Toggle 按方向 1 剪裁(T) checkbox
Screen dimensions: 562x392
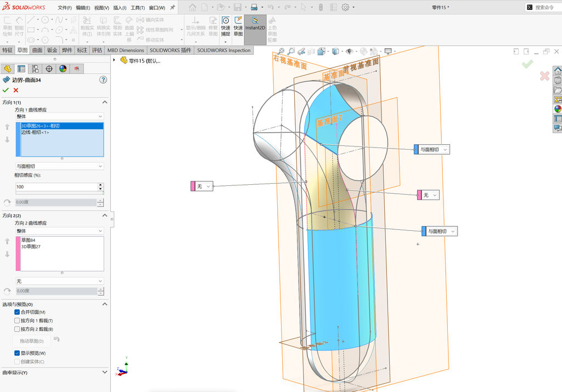(17, 321)
